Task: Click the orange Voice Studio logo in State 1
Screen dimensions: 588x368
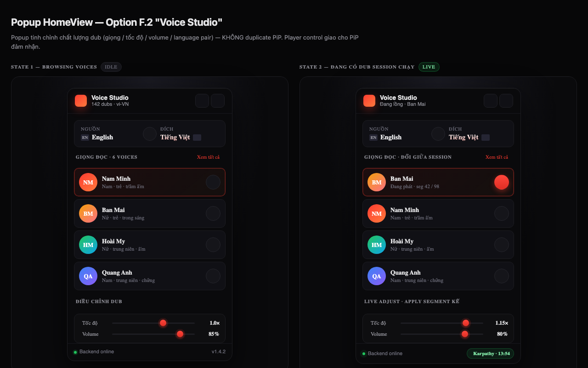Action: click(x=81, y=101)
